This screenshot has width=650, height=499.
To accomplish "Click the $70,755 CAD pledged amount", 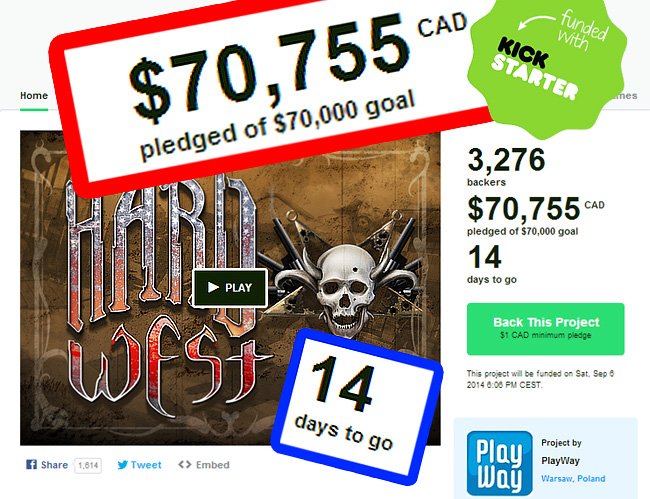I will (x=536, y=209).
